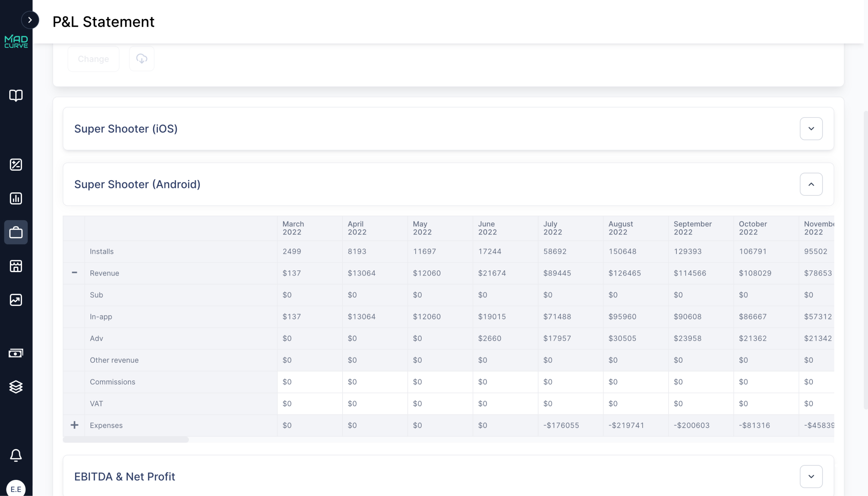
Task: Click the Change button
Action: (x=93, y=59)
